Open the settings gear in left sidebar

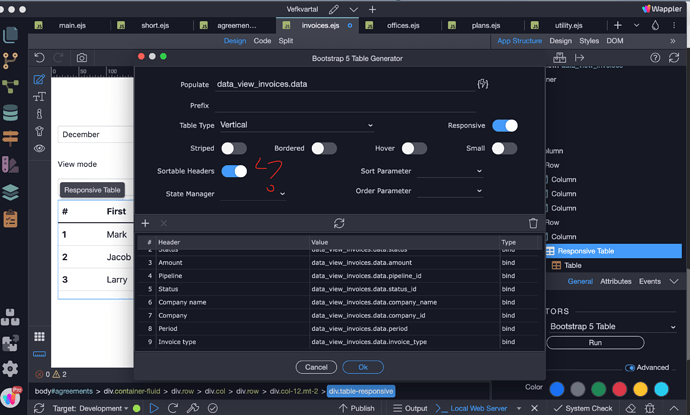tap(10, 369)
